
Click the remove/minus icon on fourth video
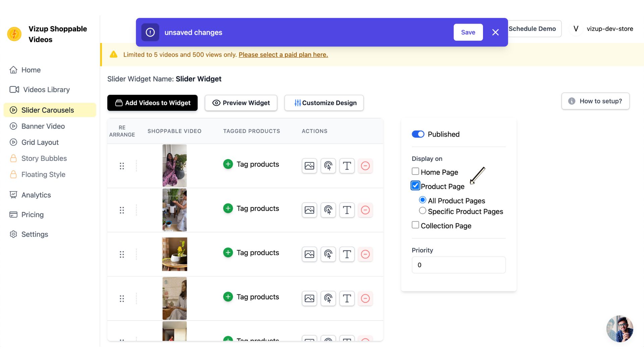365,298
